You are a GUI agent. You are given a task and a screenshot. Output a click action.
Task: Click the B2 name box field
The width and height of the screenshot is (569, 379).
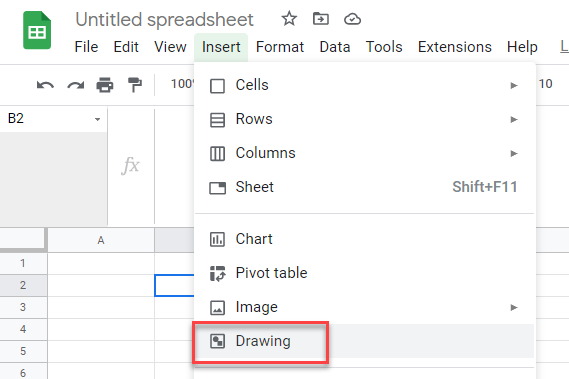pos(53,119)
